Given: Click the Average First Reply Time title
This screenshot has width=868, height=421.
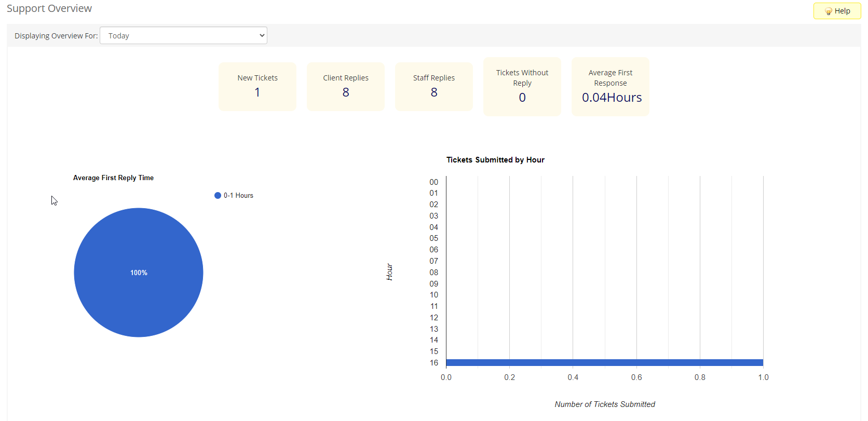Looking at the screenshot, I should (x=113, y=178).
